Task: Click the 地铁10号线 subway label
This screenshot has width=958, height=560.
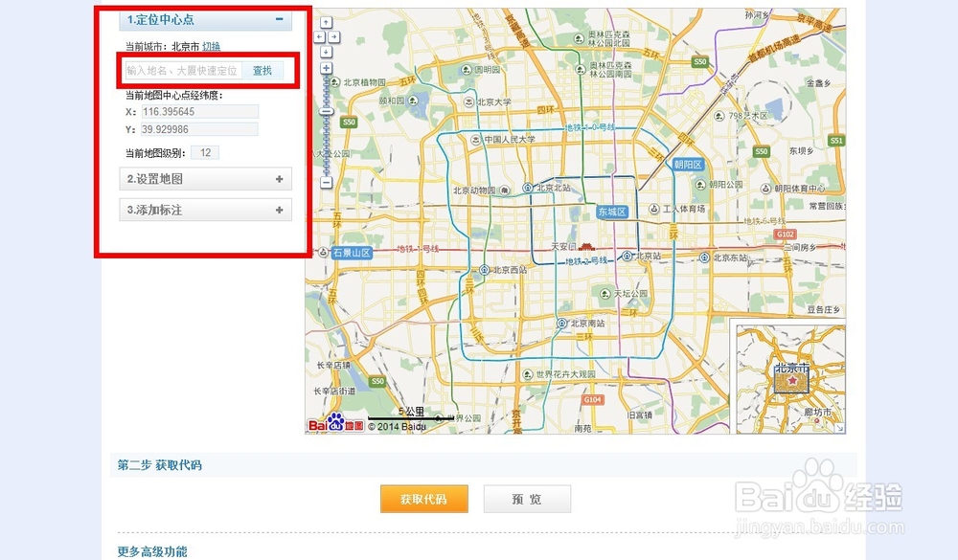Action: (x=589, y=127)
